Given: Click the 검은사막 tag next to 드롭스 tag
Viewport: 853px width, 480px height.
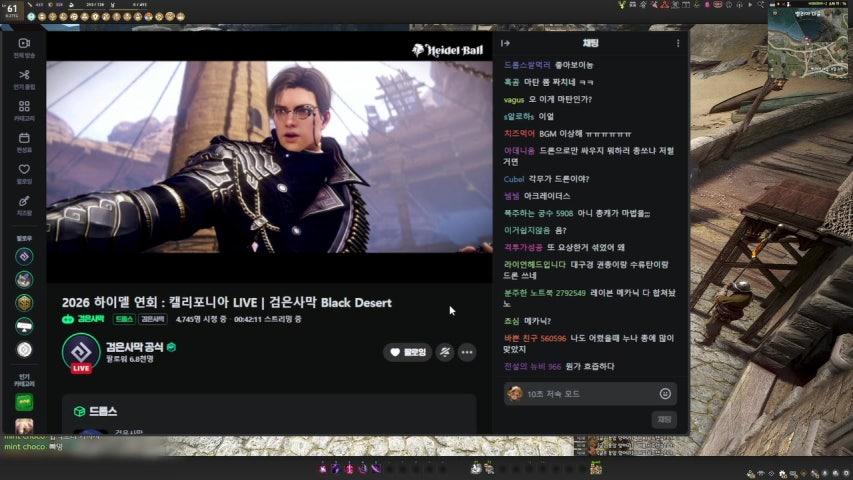Looking at the screenshot, I should (153, 319).
